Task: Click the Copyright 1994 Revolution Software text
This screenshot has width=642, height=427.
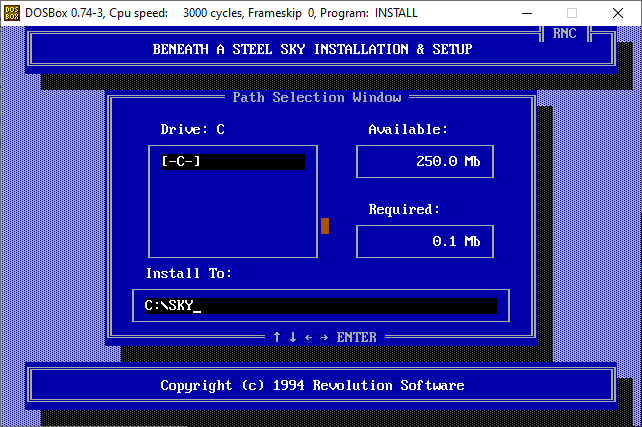Action: (312, 385)
